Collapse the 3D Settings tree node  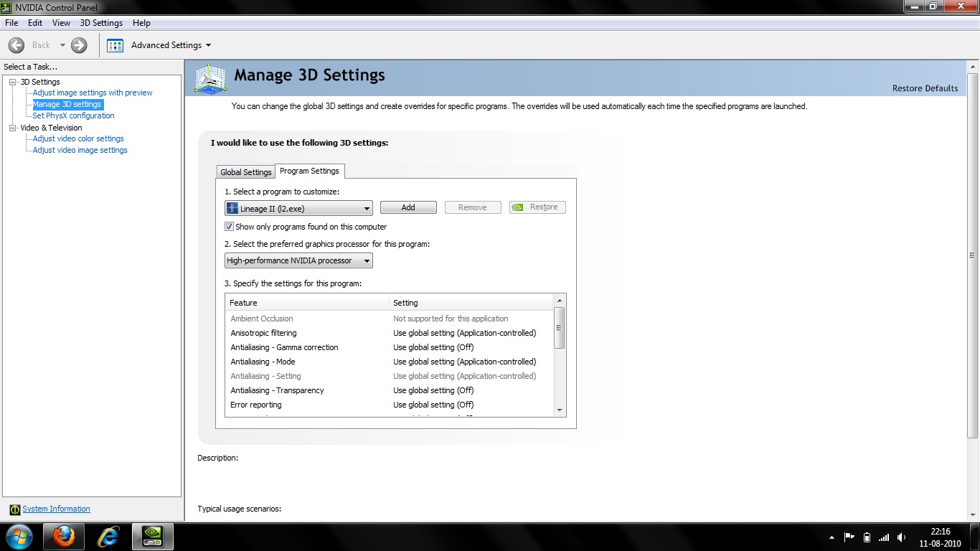pyautogui.click(x=12, y=82)
